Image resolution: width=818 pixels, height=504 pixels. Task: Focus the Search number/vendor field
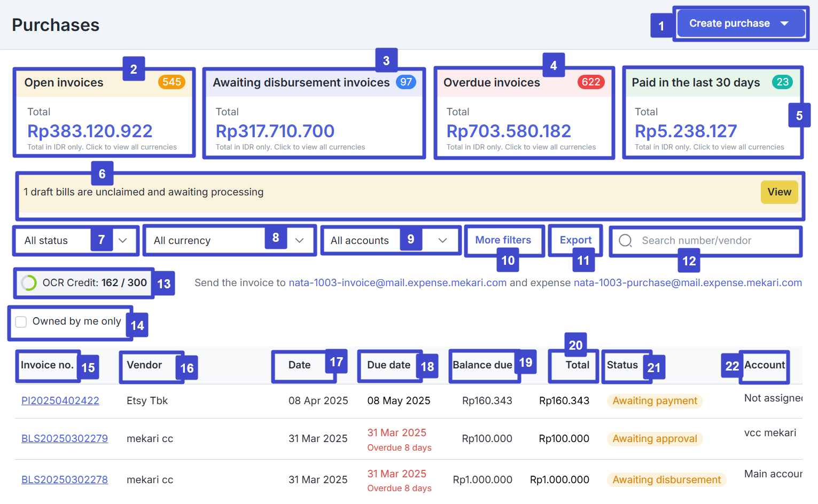[706, 241]
